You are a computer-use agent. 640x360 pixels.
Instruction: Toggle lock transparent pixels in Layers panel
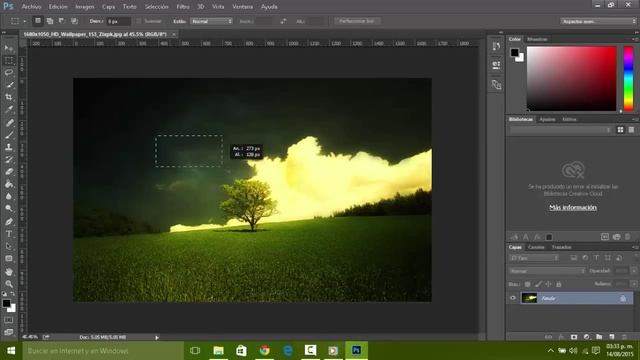527,284
